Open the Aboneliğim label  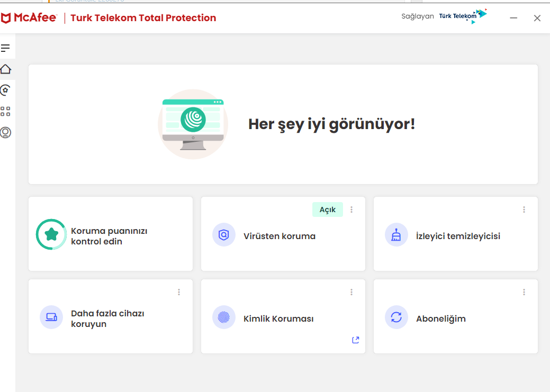coord(441,318)
